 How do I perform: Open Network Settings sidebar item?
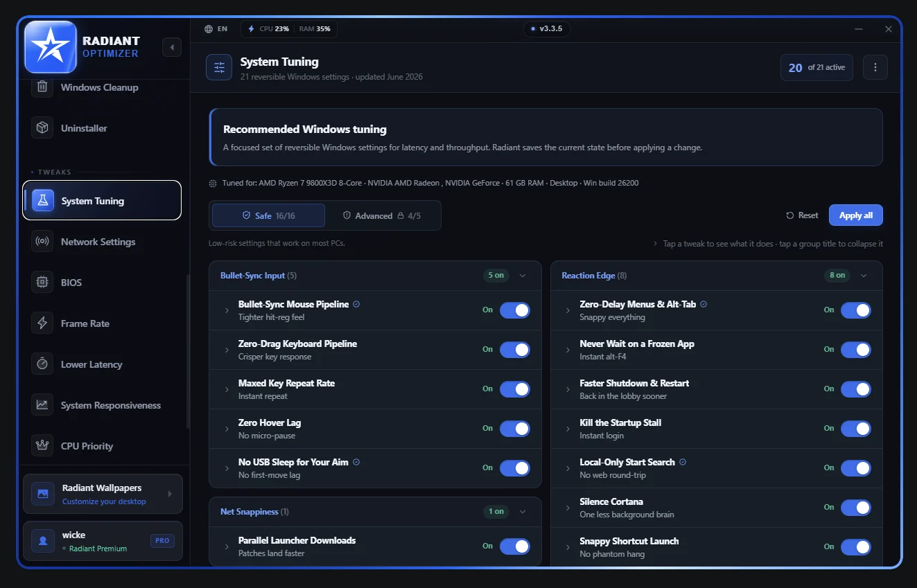pos(102,242)
